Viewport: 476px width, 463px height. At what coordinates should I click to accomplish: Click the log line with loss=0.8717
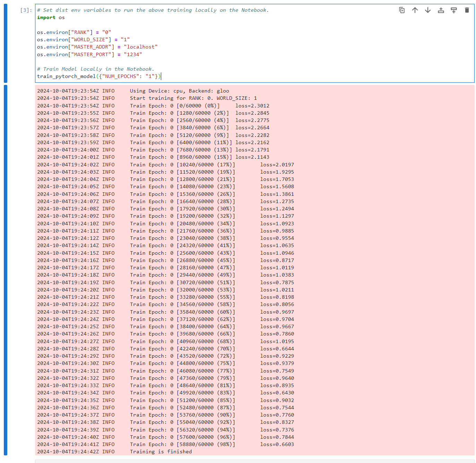pyautogui.click(x=166, y=260)
